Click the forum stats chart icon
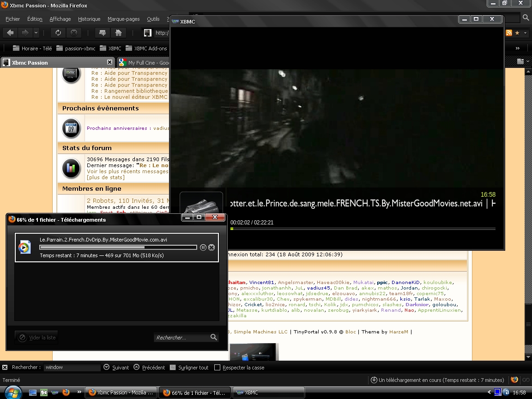The image size is (532, 399). tap(71, 168)
